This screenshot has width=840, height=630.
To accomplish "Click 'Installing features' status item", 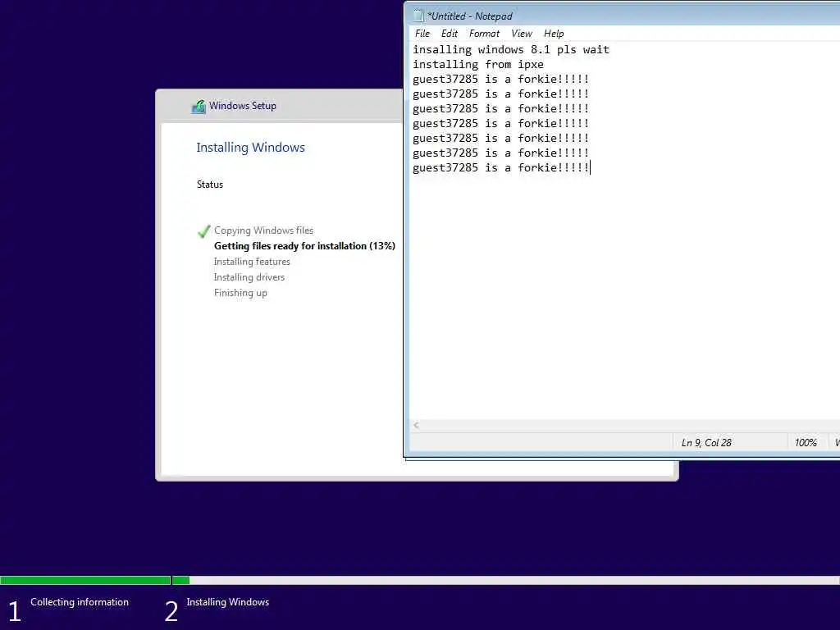I will coord(252,262).
